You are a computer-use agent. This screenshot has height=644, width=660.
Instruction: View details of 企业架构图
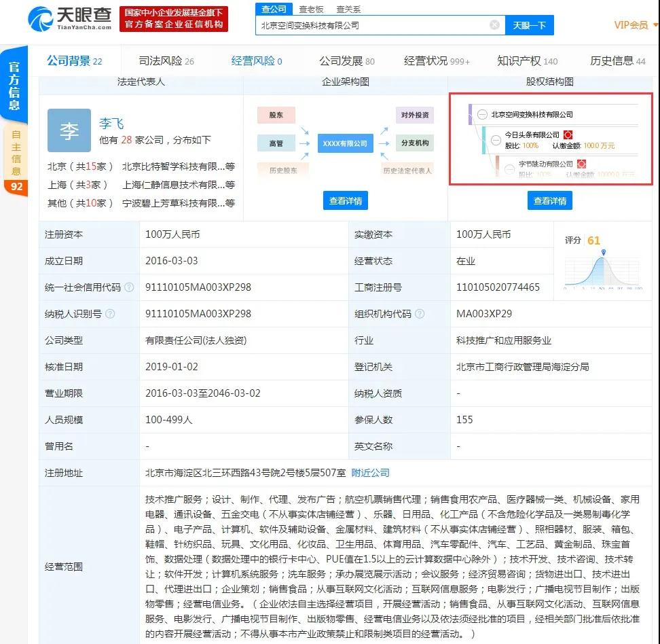(x=346, y=201)
